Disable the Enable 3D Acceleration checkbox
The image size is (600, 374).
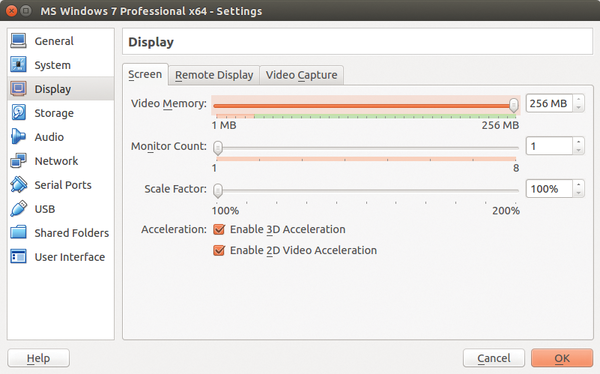219,229
